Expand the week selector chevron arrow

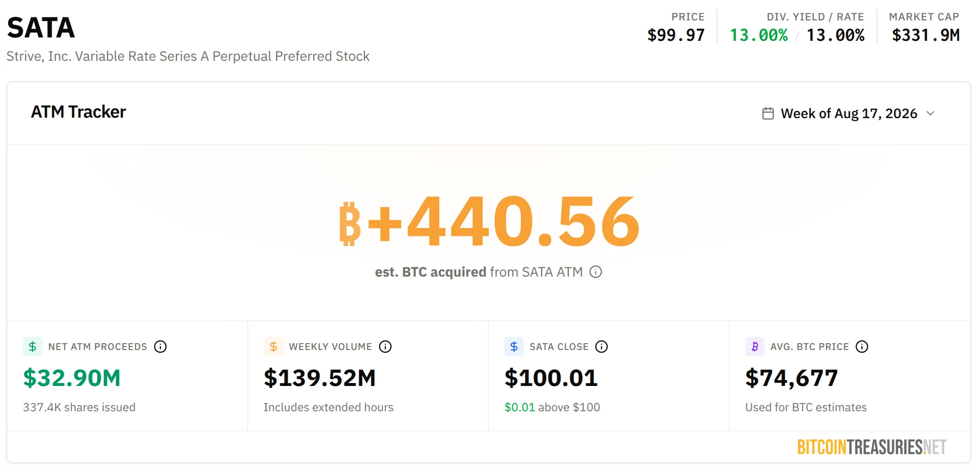[x=930, y=113]
